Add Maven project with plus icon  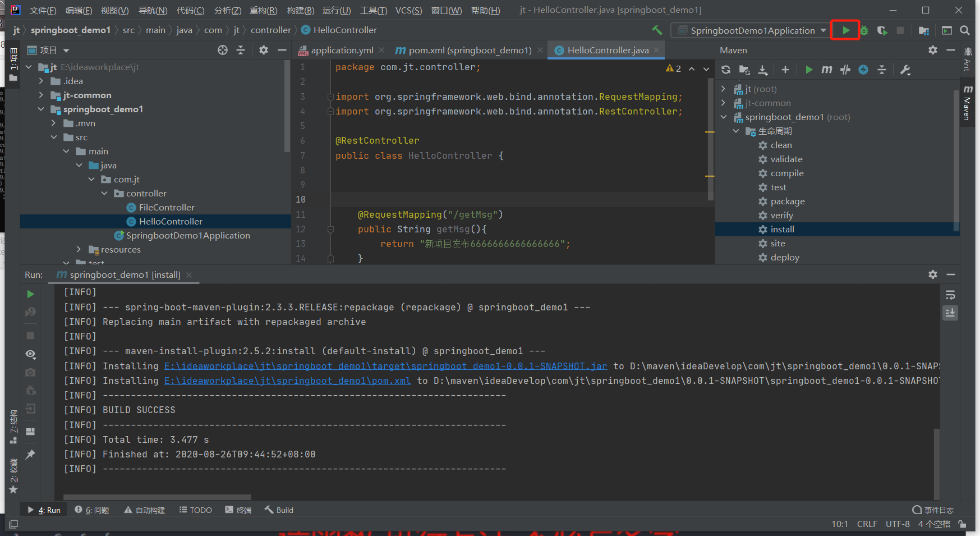(785, 70)
